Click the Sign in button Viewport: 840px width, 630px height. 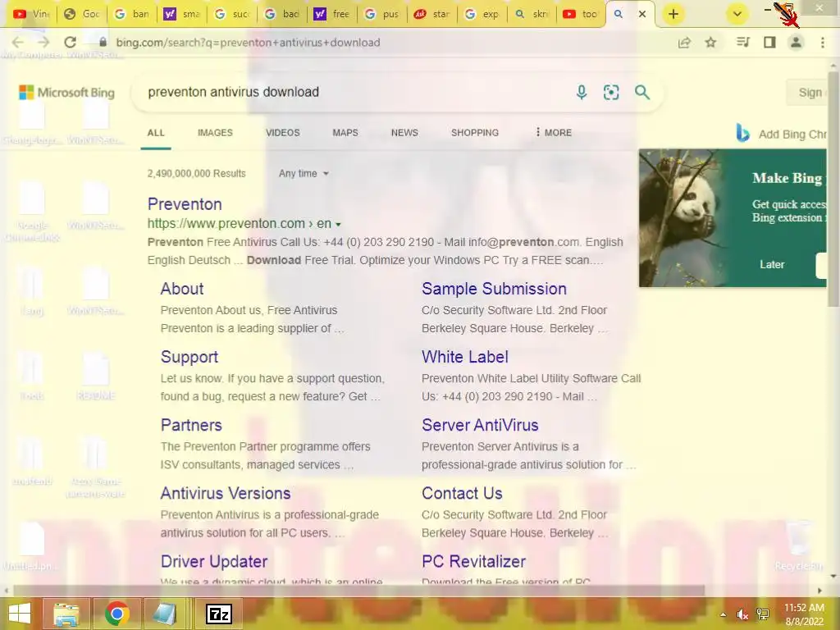pos(807,92)
